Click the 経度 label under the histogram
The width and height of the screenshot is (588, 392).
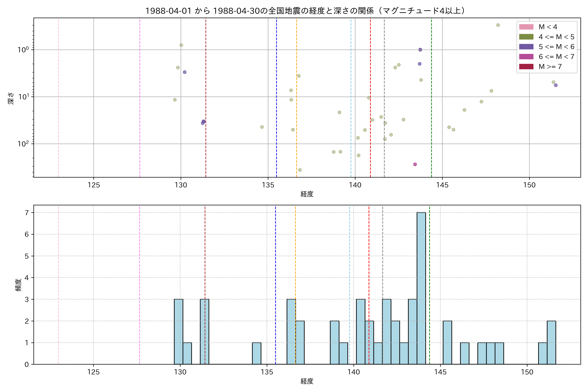[x=307, y=381]
